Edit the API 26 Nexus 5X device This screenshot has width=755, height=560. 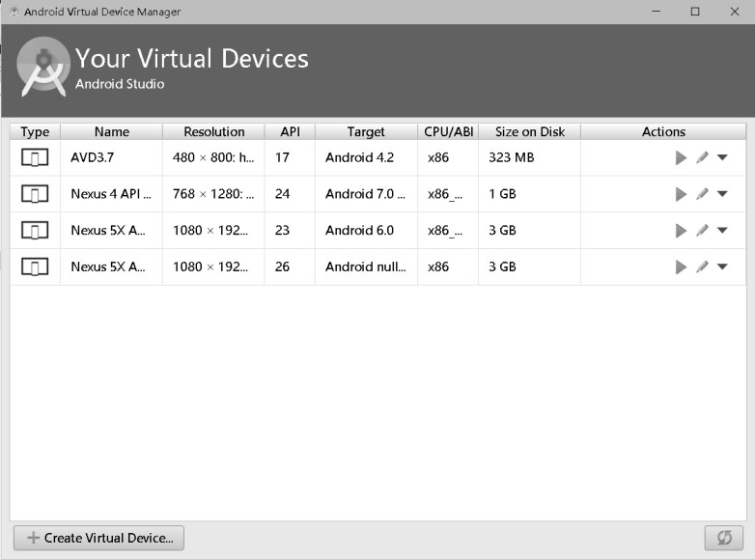tap(702, 266)
